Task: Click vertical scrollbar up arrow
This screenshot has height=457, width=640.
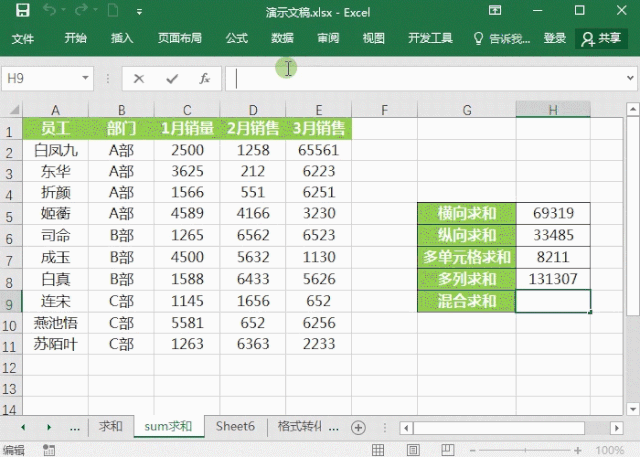Action: pyautogui.click(x=633, y=109)
